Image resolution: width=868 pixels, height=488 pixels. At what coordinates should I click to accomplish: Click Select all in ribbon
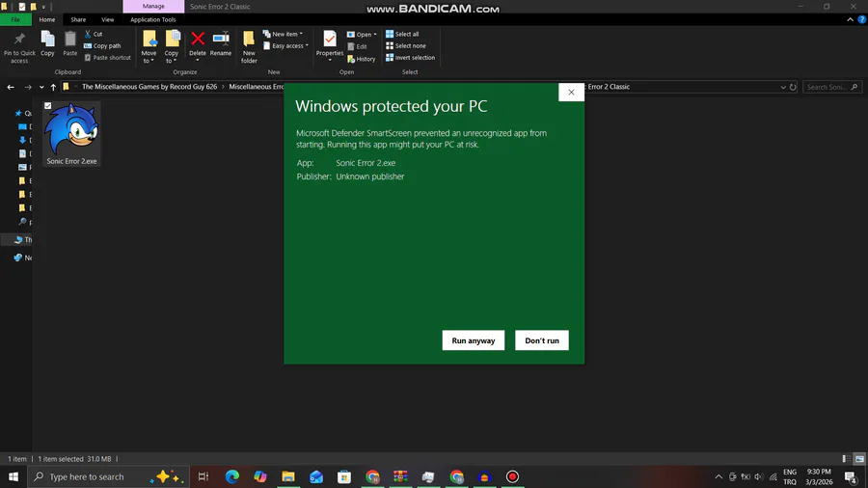[x=402, y=35]
